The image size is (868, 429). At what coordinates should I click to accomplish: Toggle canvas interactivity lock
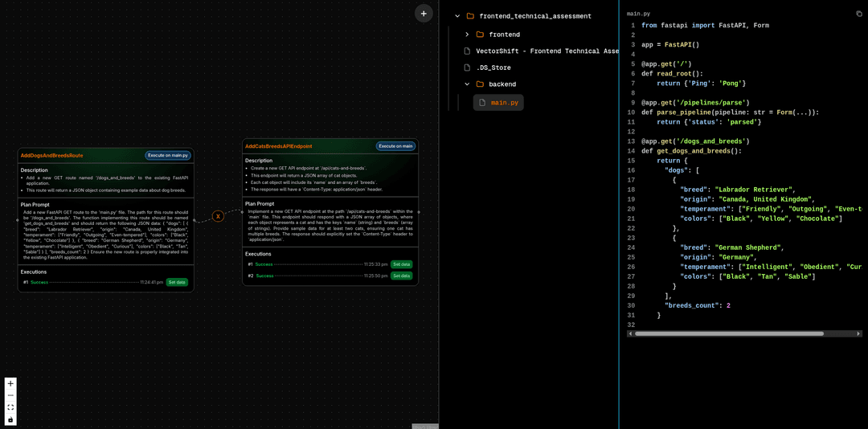click(x=10, y=419)
